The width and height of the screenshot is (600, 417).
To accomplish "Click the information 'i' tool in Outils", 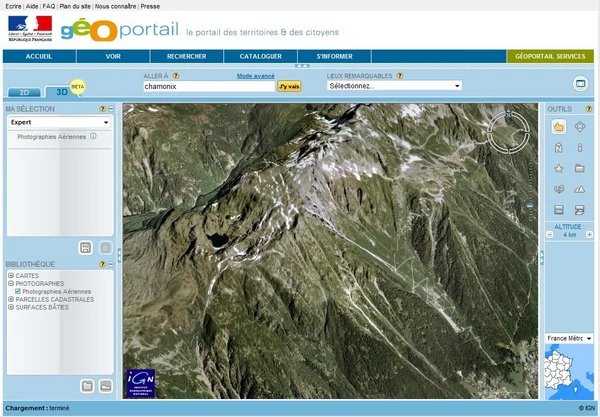I will pyautogui.click(x=580, y=147).
